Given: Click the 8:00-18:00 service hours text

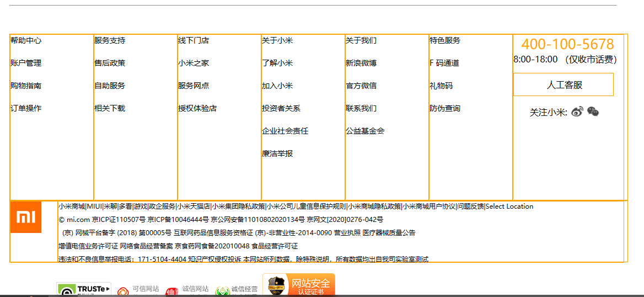Looking at the screenshot, I should coord(565,60).
